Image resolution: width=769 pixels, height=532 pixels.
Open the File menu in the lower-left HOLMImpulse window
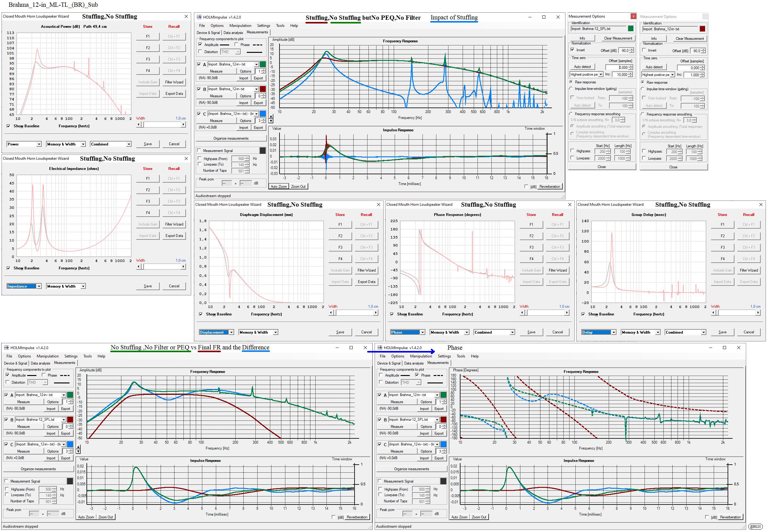9,356
